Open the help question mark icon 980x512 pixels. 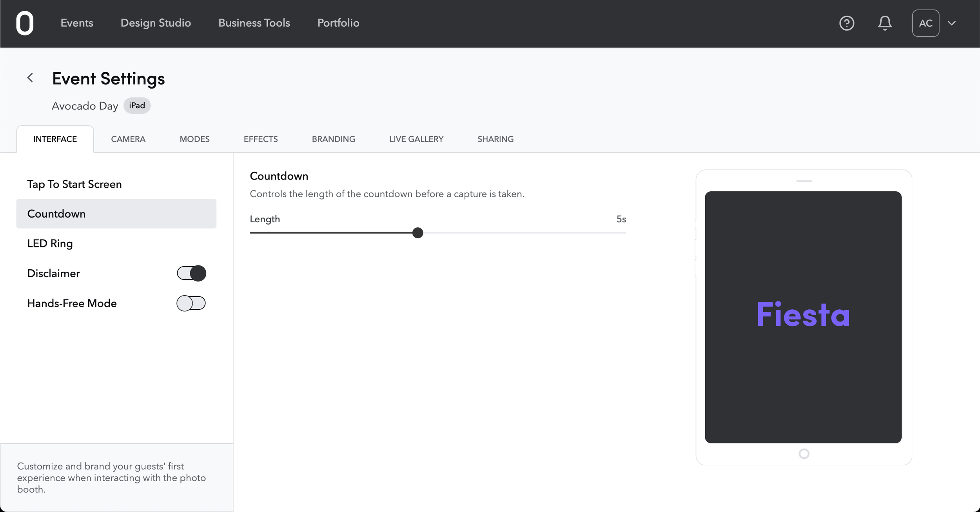[x=847, y=23]
